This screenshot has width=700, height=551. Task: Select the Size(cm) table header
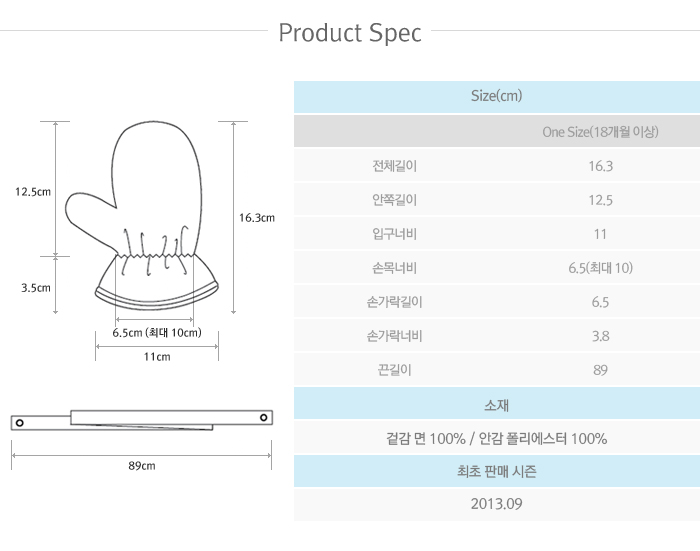pos(496,97)
